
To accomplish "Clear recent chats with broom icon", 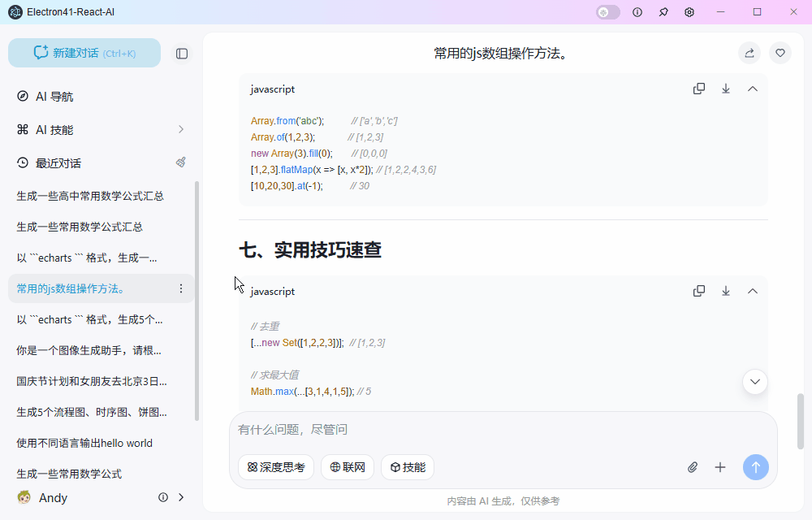I will tap(181, 162).
